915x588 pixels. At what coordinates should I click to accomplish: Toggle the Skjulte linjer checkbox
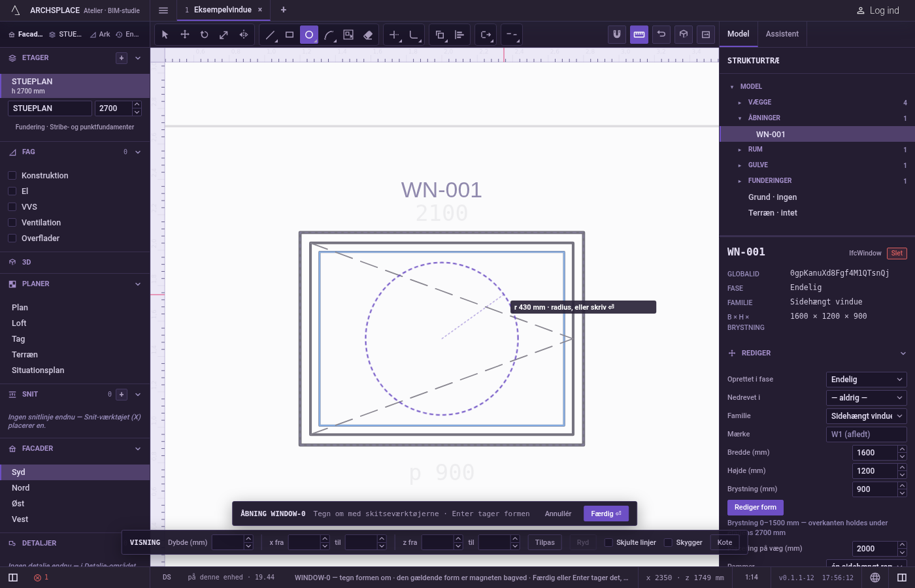pos(608,542)
